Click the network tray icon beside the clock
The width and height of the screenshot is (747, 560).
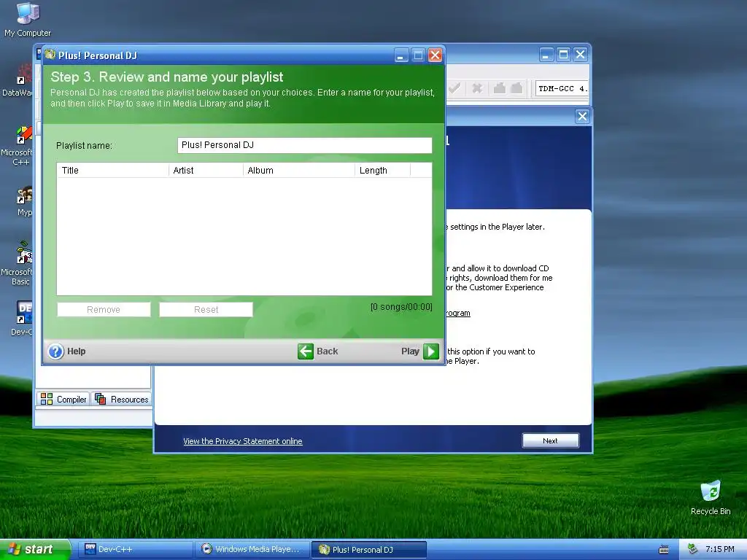tap(692, 550)
